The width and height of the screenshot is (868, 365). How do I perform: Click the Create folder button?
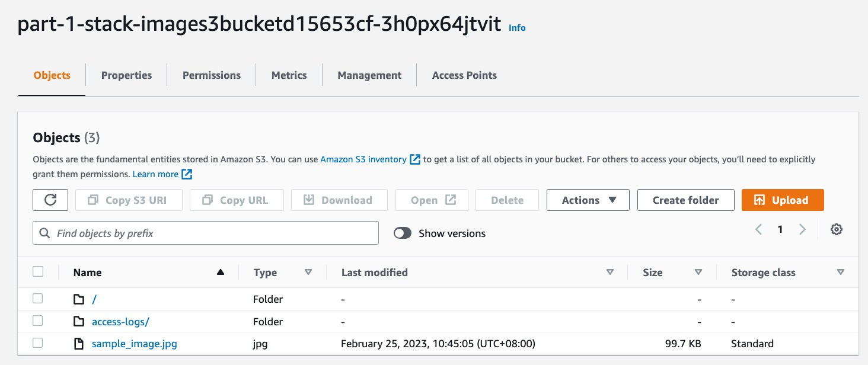pyautogui.click(x=685, y=200)
